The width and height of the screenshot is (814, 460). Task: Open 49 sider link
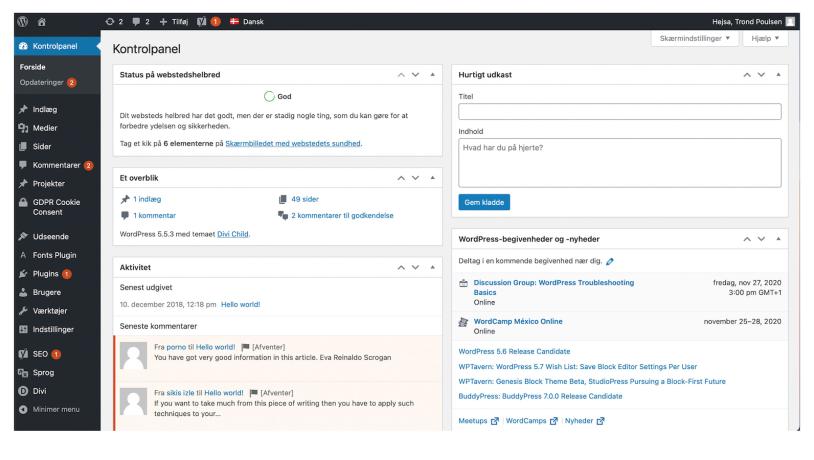pos(305,199)
